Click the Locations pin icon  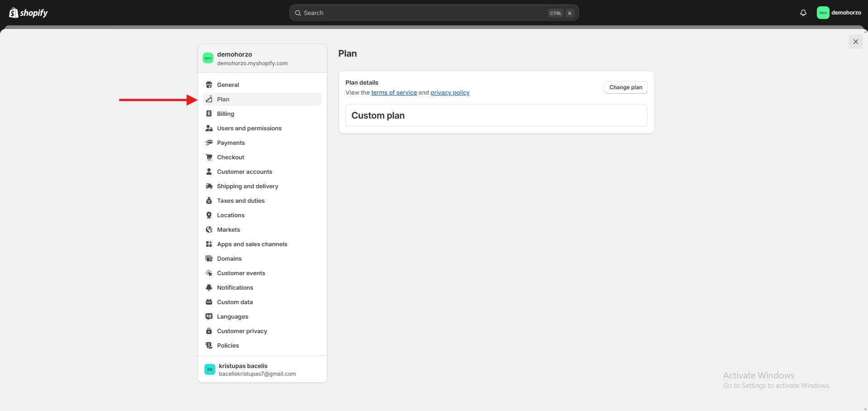[x=209, y=215]
